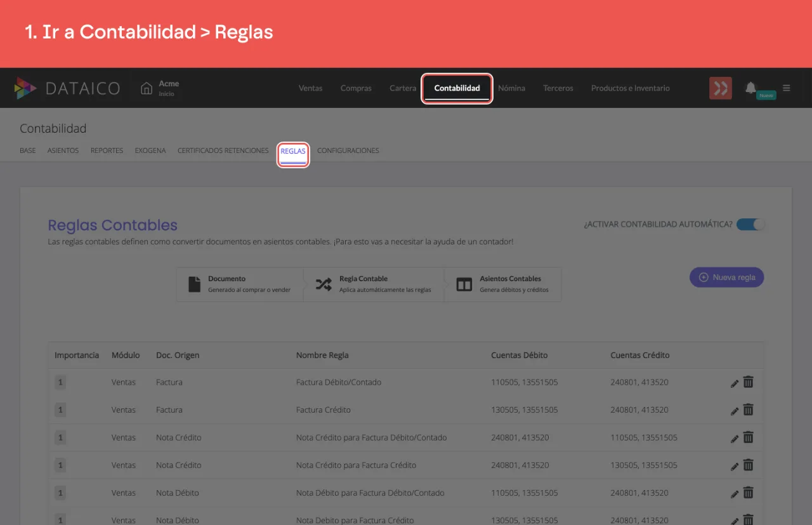This screenshot has width=812, height=525.
Task: Open the Acme home icon
Action: [x=147, y=88]
